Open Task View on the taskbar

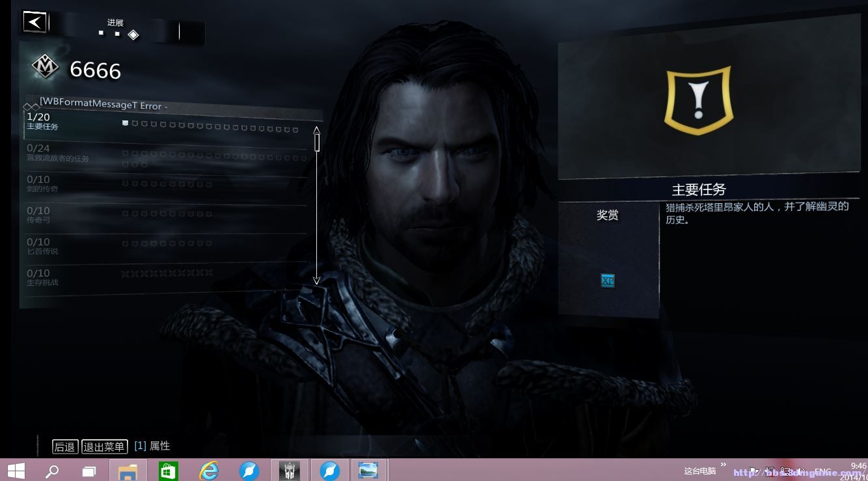(x=89, y=471)
